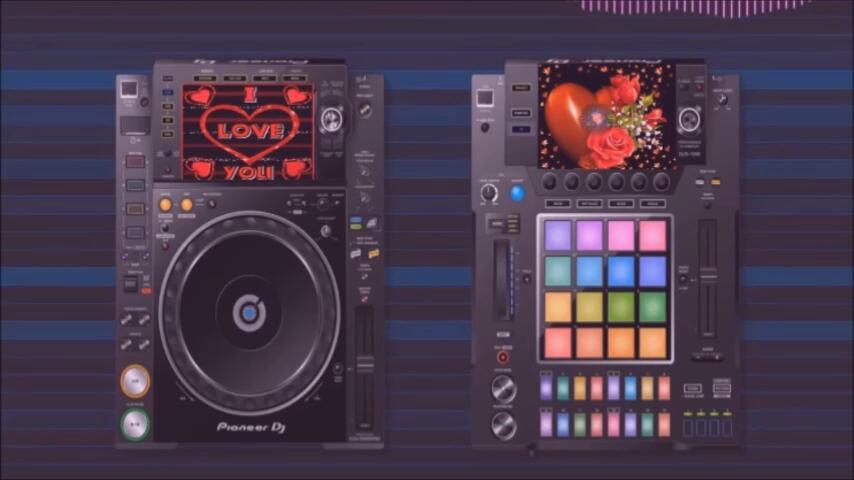This screenshot has width=854, height=480.
Task: Tap the top-right pink performance pad
Action: 652,236
